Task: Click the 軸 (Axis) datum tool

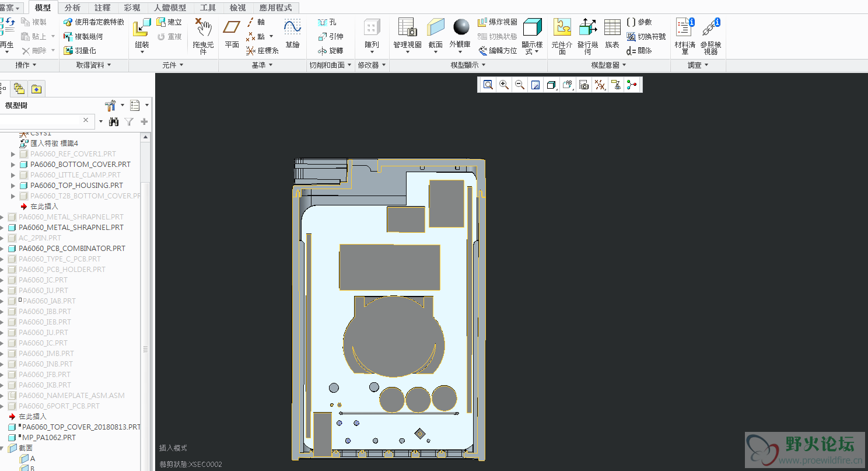Action: [x=256, y=22]
